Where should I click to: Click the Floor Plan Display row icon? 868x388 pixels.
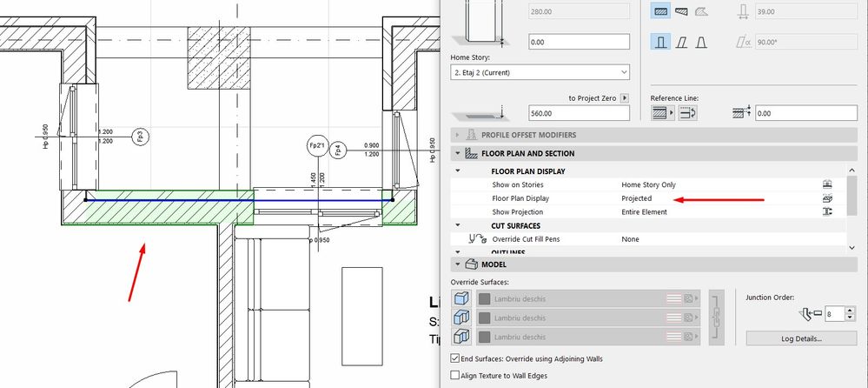[x=827, y=198]
